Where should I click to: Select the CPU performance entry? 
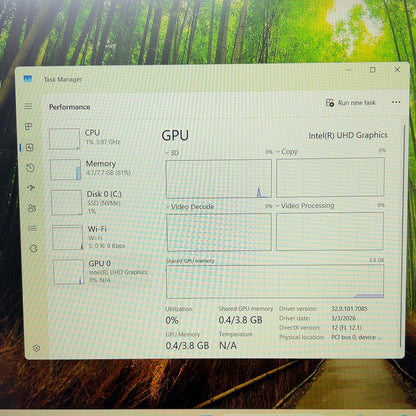100,138
